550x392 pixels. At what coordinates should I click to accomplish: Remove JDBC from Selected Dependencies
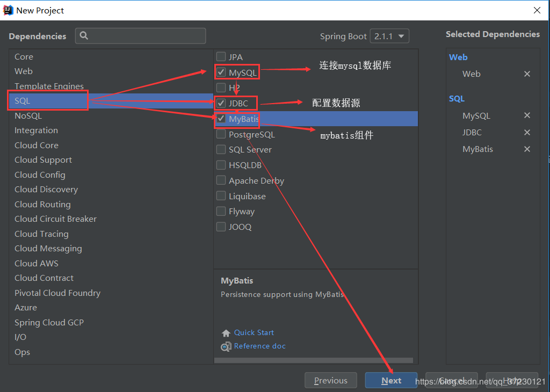527,132
